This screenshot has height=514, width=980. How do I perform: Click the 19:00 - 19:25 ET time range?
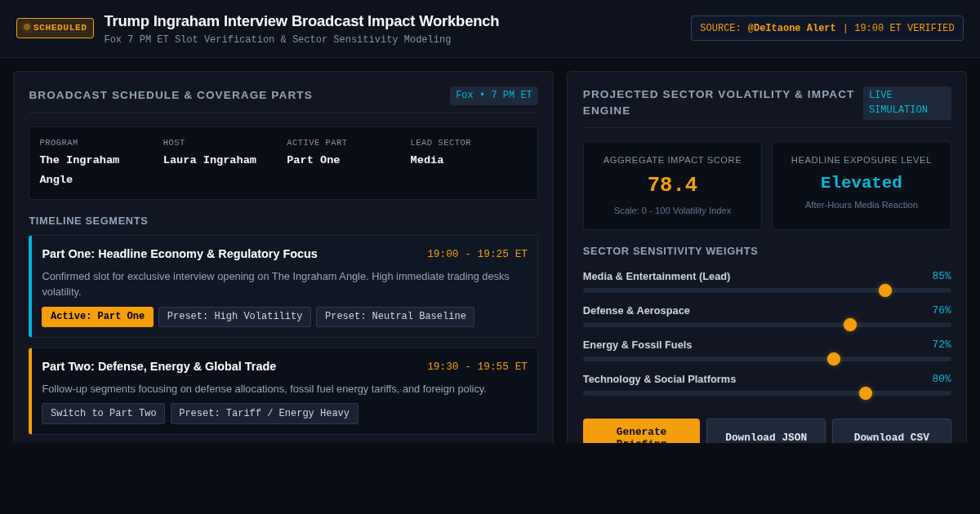point(477,255)
